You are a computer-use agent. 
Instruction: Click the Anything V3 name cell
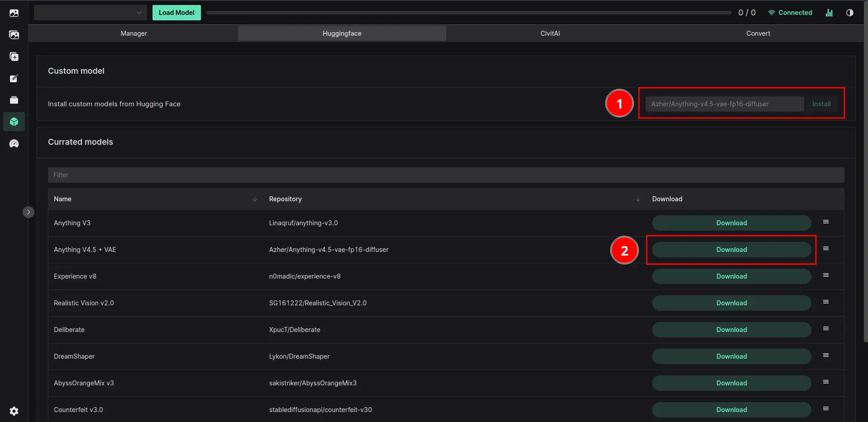72,223
